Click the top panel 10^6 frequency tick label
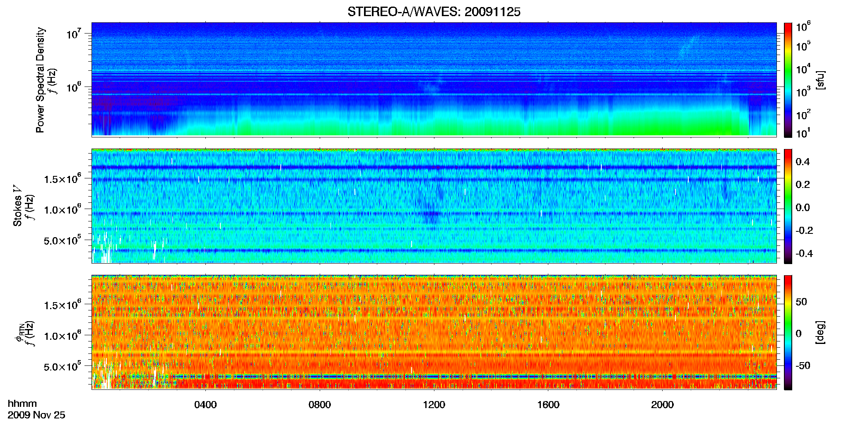Image resolution: width=868 pixels, height=447 pixels. 73,87
